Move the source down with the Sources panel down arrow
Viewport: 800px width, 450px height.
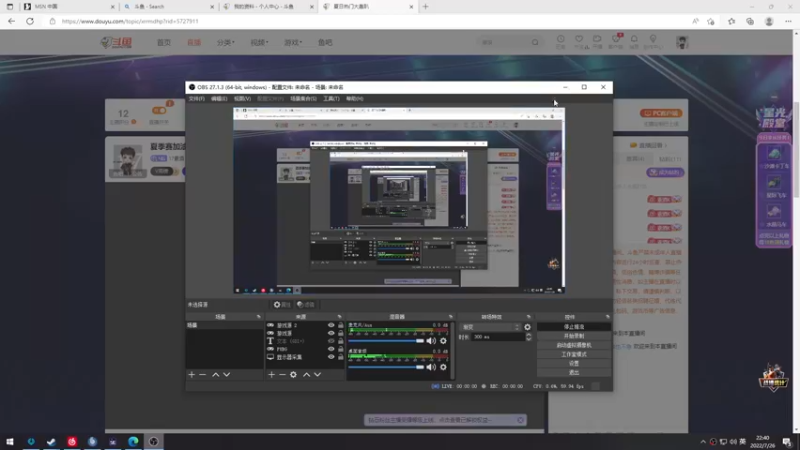(317, 374)
